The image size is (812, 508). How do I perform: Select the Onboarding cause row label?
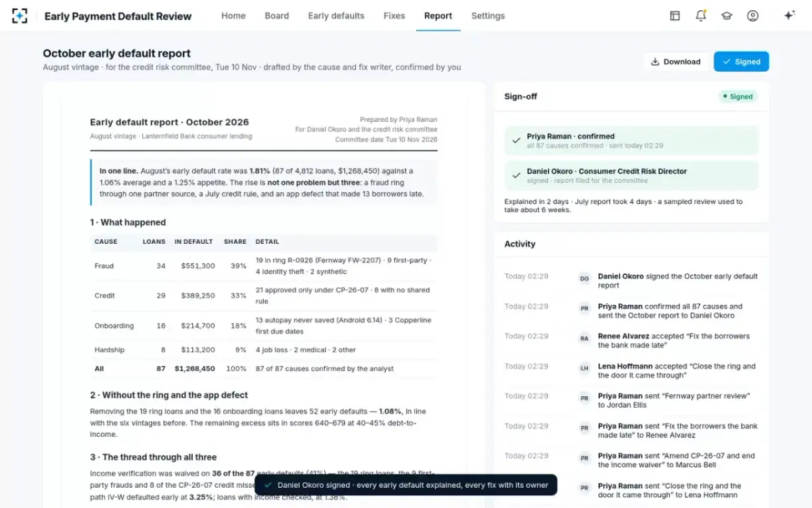point(114,326)
